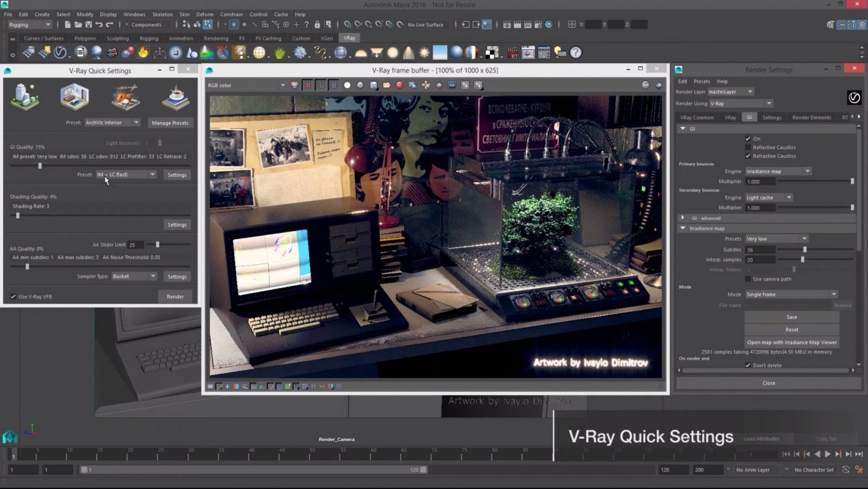Viewport: 868px width, 489px height.
Task: Select the exterior building preset icon
Action: [x=25, y=97]
